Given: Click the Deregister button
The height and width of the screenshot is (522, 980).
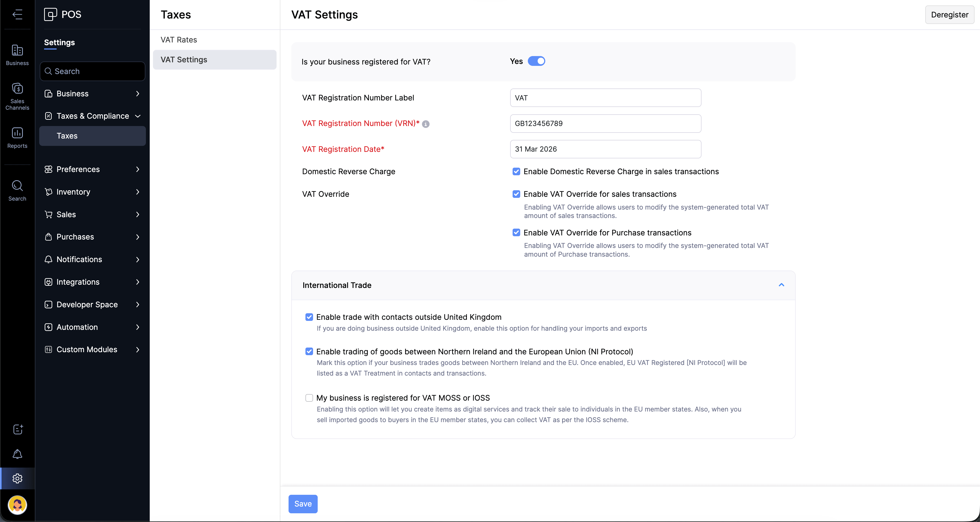Looking at the screenshot, I should [x=949, y=14].
